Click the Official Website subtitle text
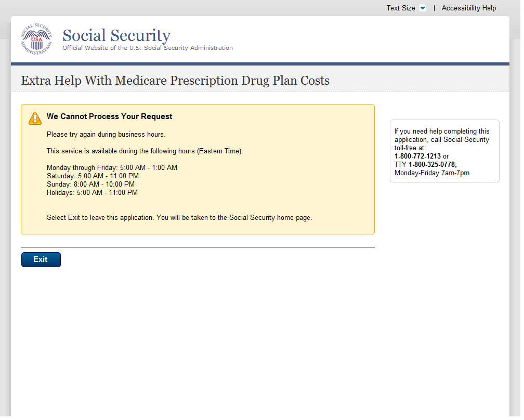 coord(148,48)
